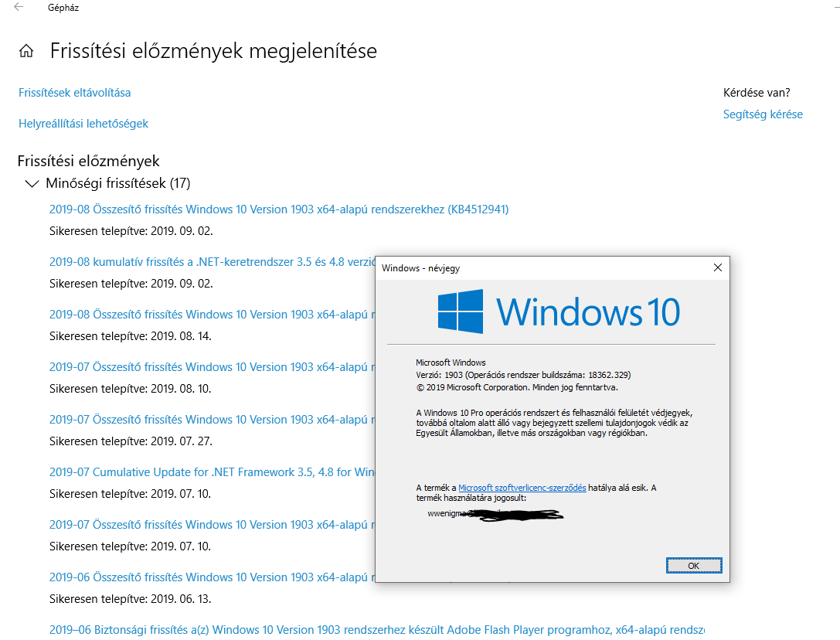
Task: Open Helyreállítási lehetőségek link
Action: pyautogui.click(x=83, y=124)
